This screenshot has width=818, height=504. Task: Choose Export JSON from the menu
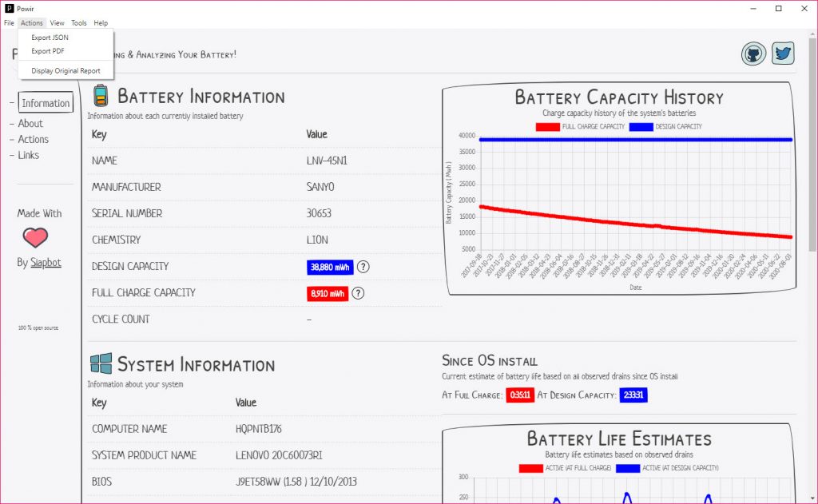[x=66, y=38]
